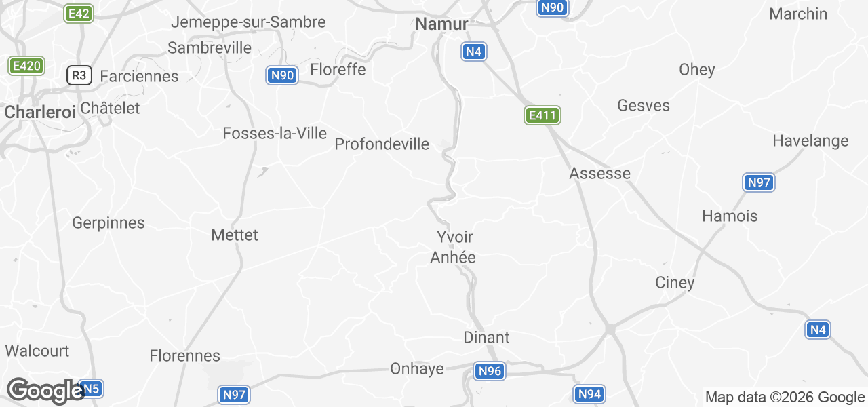
Task: Select the Namur city label
Action: pos(441,24)
